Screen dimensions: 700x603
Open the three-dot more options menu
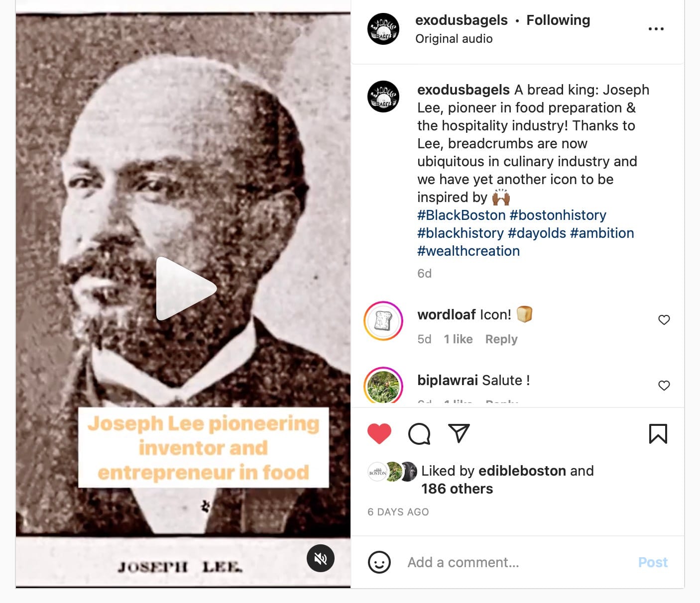click(x=656, y=29)
